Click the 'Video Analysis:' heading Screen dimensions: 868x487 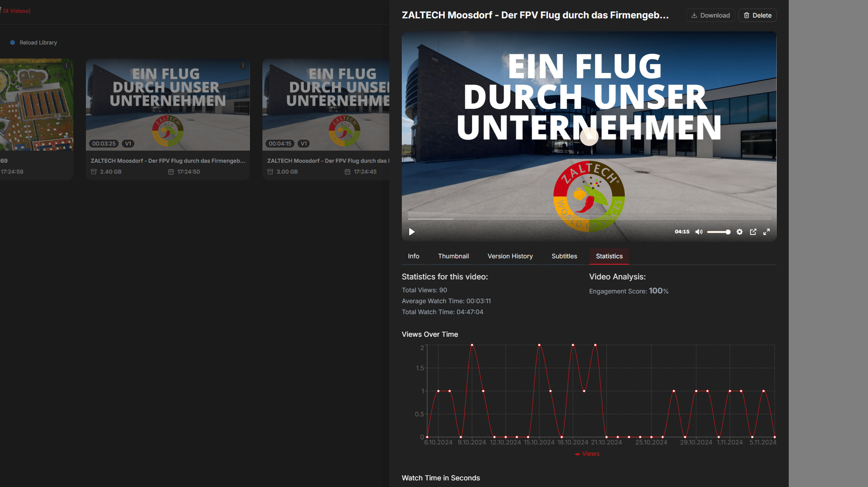(x=617, y=277)
